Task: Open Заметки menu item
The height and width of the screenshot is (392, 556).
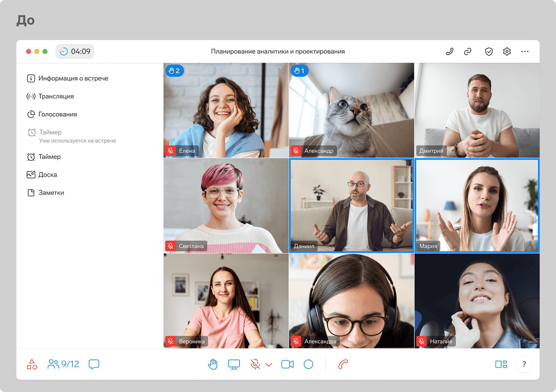Action: pos(45,193)
